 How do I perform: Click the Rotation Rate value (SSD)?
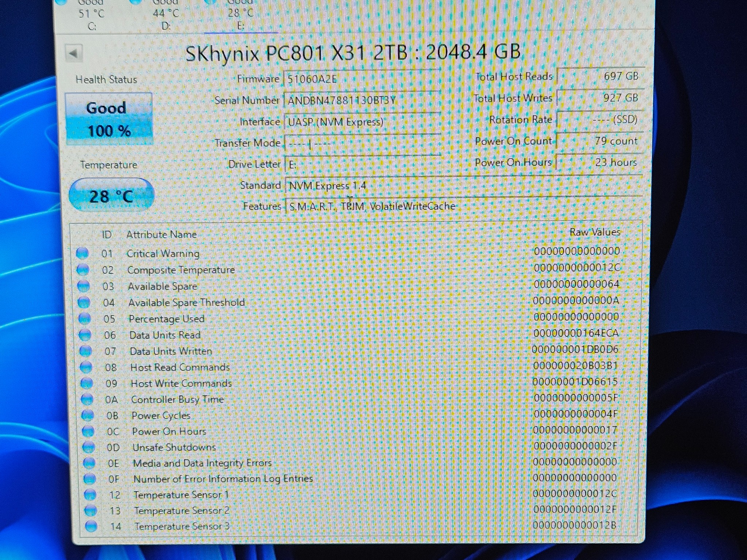click(x=600, y=120)
